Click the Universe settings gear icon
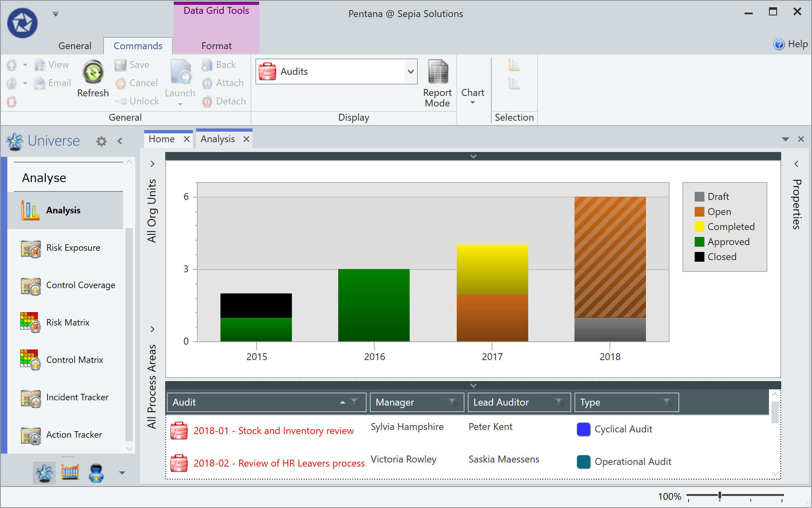The width and height of the screenshot is (812, 508). (101, 141)
